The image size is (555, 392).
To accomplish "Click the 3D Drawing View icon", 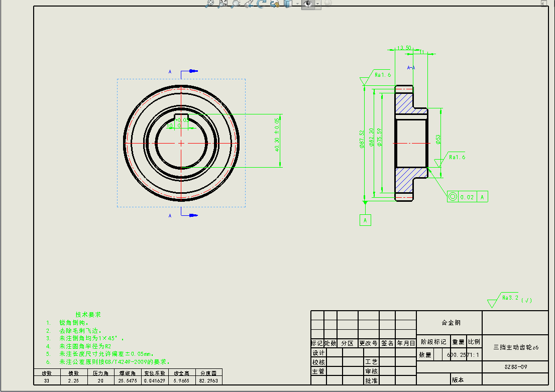I will click(x=274, y=4).
